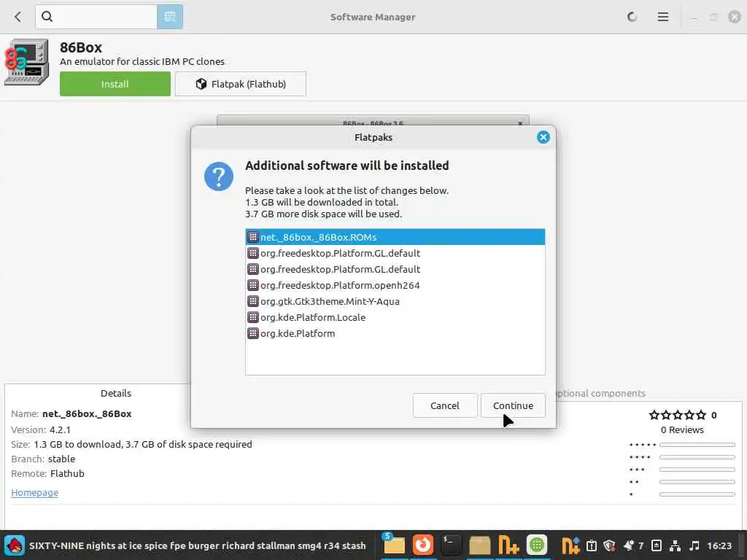Click the icon beside org.kde.Platform.Locale

tap(253, 317)
